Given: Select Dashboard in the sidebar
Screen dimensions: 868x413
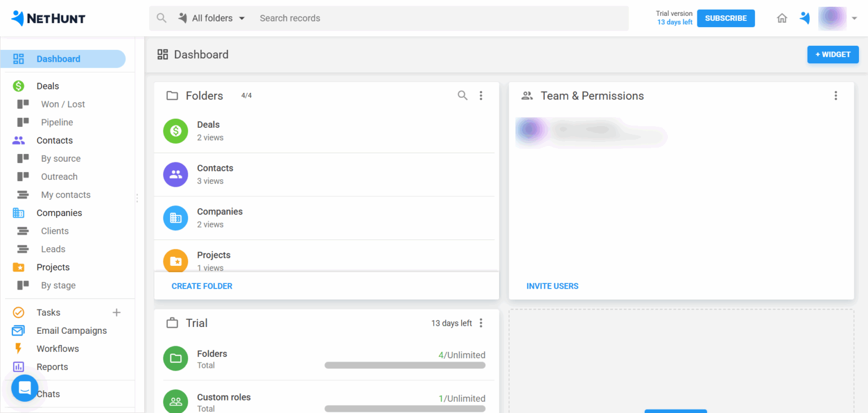Looking at the screenshot, I should coord(63,59).
